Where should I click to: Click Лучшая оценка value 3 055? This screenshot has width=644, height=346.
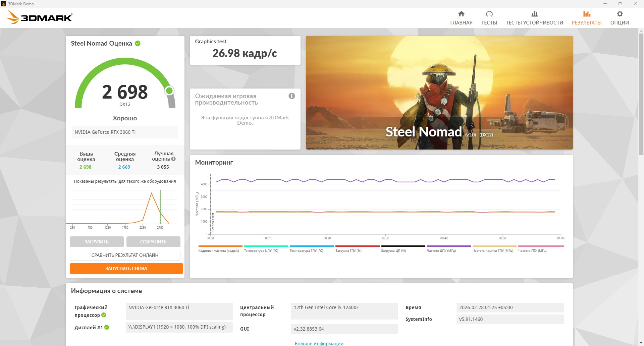(163, 167)
